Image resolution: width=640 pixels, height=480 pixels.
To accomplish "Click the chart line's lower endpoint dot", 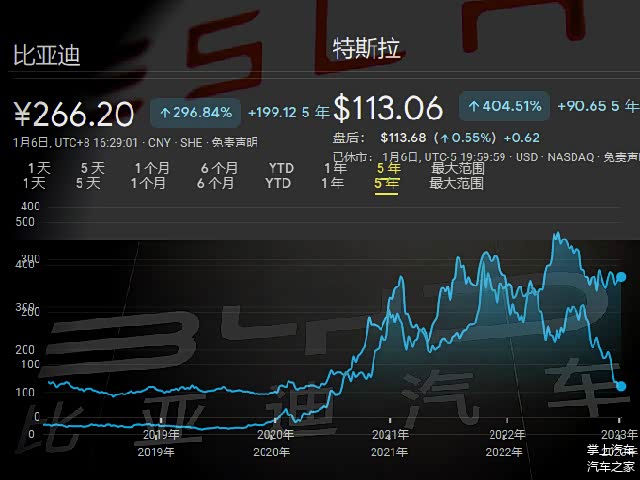I will click(621, 386).
